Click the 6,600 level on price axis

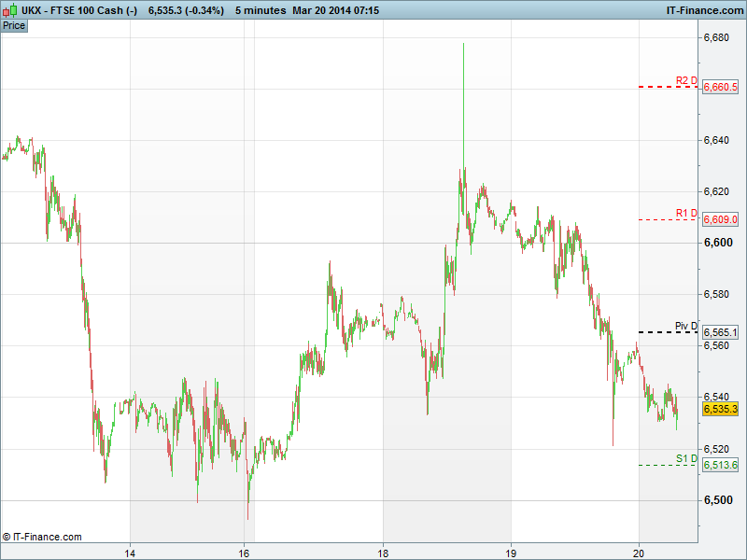(717, 243)
